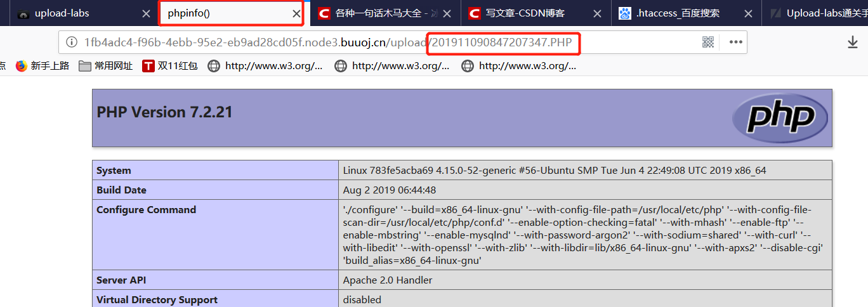Click the CSDN favicon on 写文章 tab
The image size is (868, 307).
pos(474,13)
